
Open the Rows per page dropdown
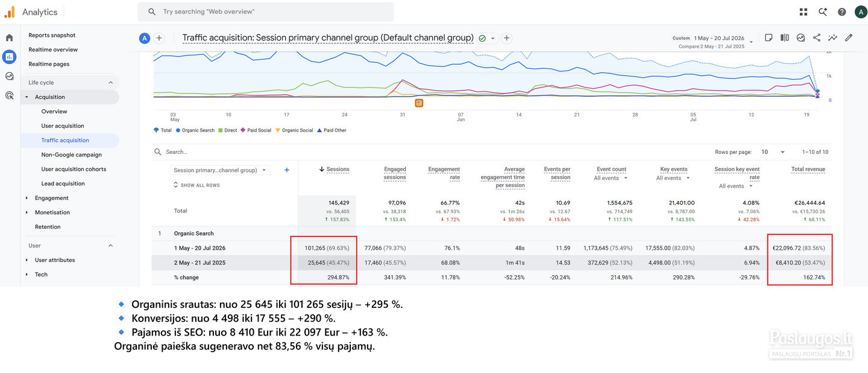coord(773,152)
